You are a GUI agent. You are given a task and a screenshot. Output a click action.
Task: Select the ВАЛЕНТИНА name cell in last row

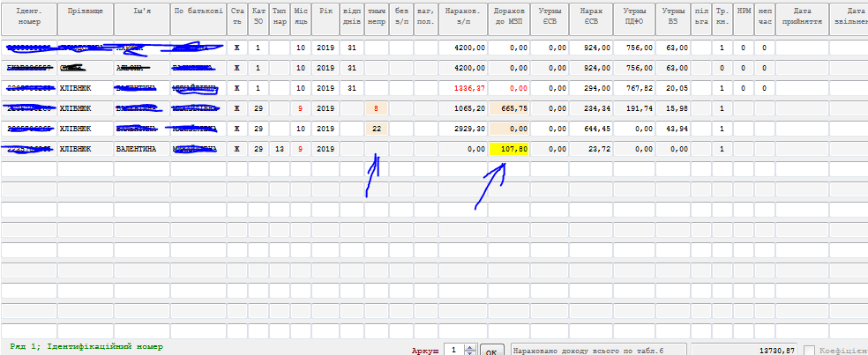click(x=140, y=149)
